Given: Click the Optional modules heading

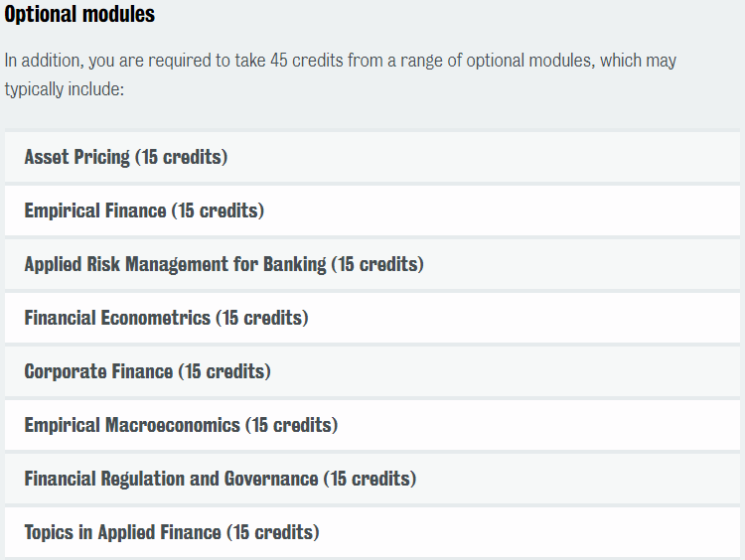Looking at the screenshot, I should (79, 14).
